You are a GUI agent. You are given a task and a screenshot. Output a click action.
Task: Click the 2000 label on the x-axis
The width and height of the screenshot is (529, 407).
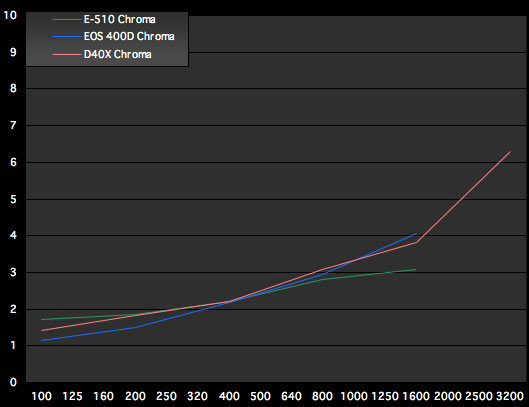click(447, 396)
